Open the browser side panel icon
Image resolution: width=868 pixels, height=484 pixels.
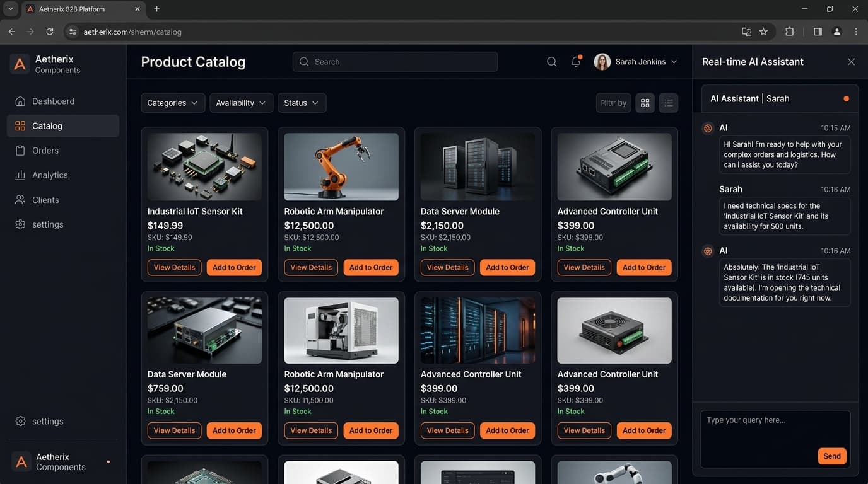click(818, 32)
